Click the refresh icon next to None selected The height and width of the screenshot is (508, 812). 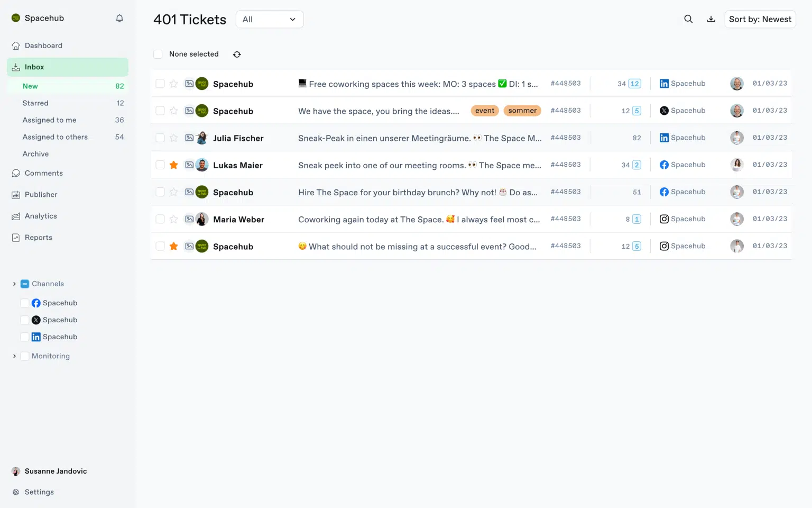pos(237,54)
